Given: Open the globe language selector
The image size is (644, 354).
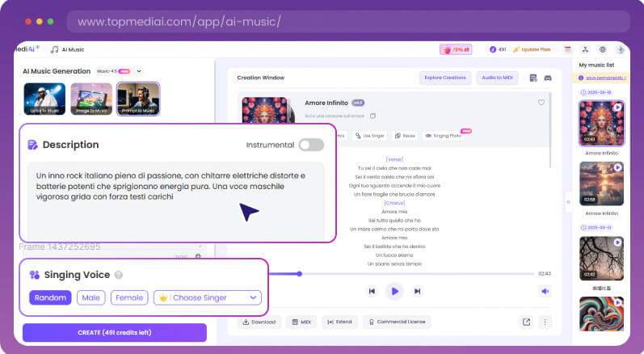Looking at the screenshot, I should click(x=602, y=49).
